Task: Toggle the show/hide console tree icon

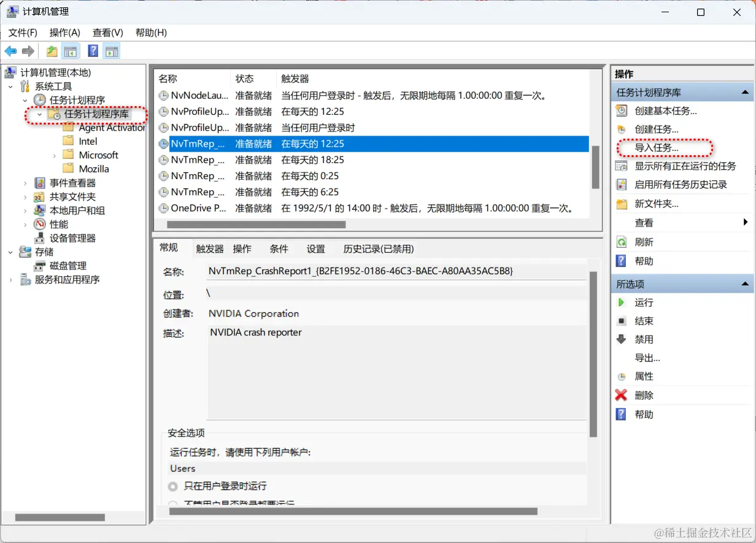Action: tap(71, 51)
